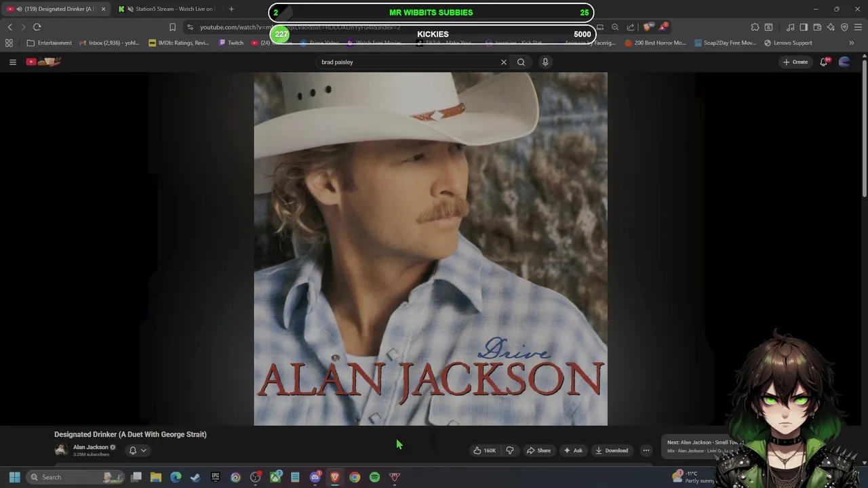
Task: Open site settings icon in address bar
Action: click(x=191, y=27)
